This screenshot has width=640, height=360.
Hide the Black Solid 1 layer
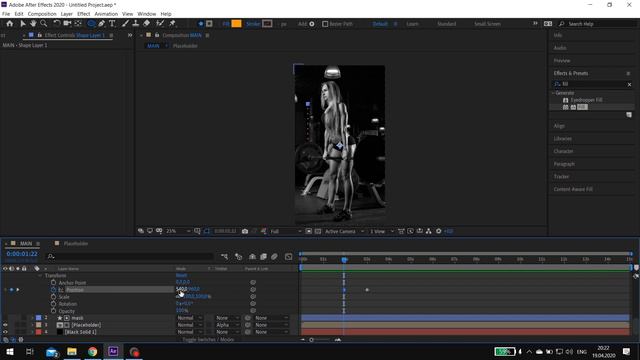(x=5, y=332)
